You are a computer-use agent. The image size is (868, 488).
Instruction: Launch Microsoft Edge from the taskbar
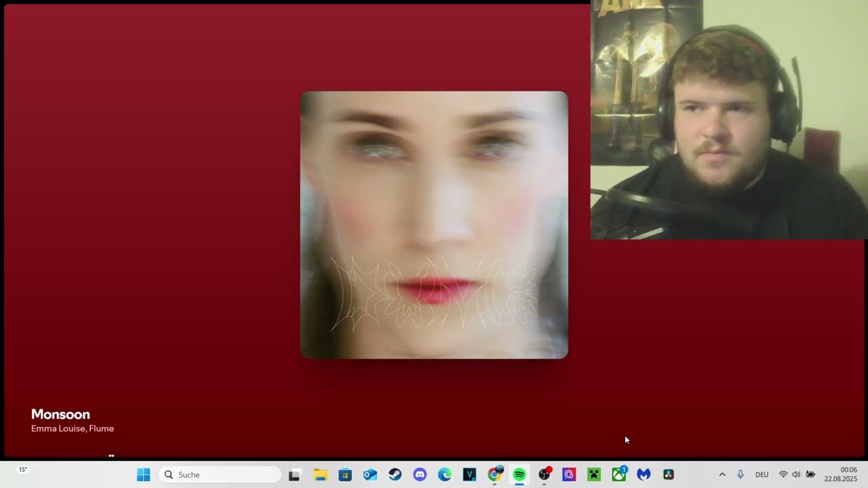[x=445, y=474]
